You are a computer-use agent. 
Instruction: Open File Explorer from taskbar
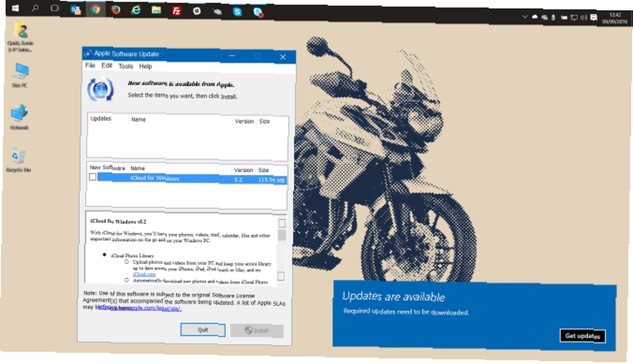point(156,10)
